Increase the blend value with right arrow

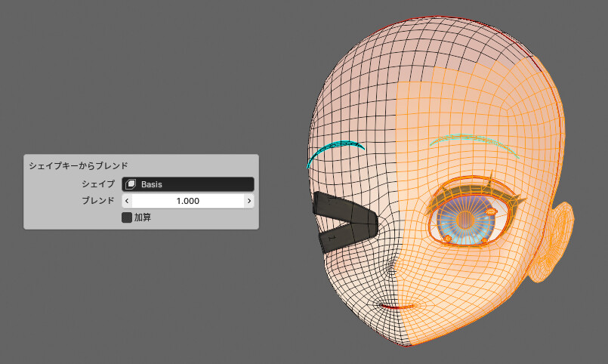pos(249,201)
